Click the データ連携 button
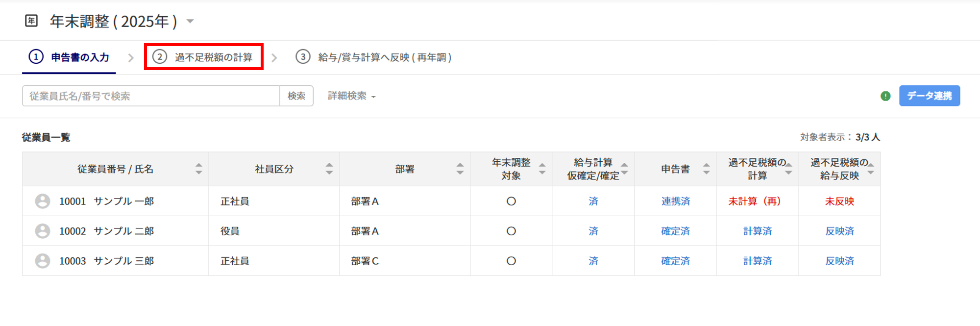Screen dimensions: 980x326 (x=929, y=96)
